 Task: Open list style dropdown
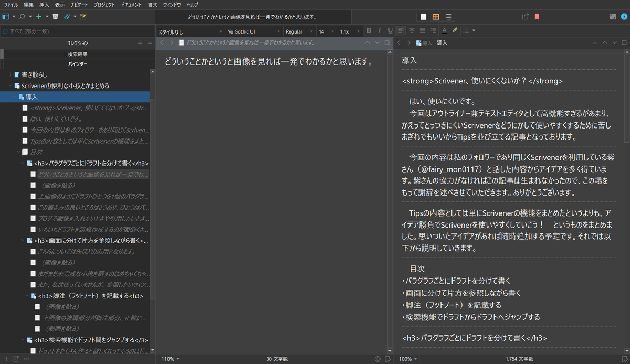469,31
